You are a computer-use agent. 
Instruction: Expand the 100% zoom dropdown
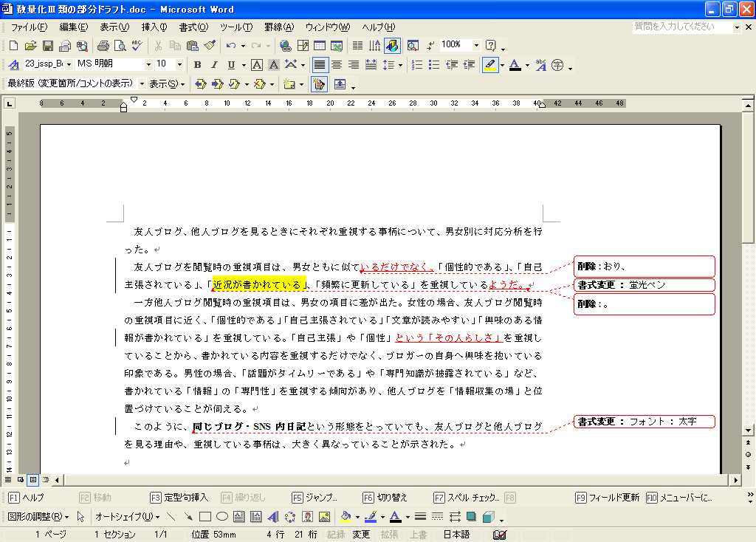click(x=476, y=46)
